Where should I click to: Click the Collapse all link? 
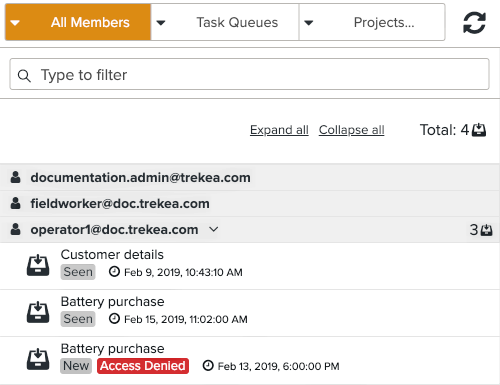point(351,130)
